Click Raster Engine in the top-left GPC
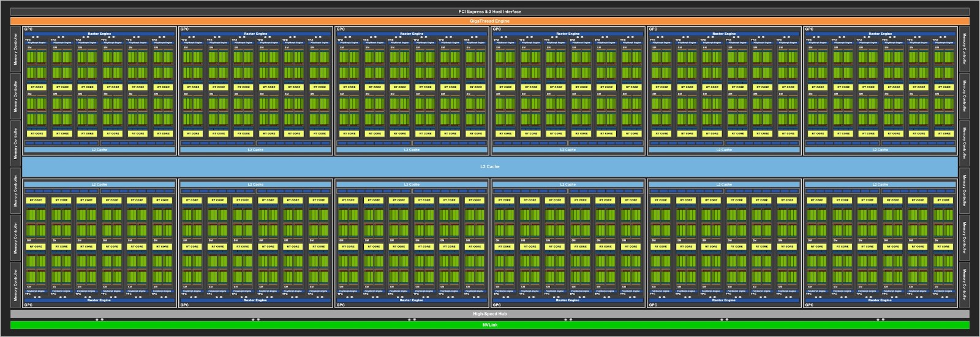Image resolution: width=980 pixels, height=337 pixels. tap(99, 34)
